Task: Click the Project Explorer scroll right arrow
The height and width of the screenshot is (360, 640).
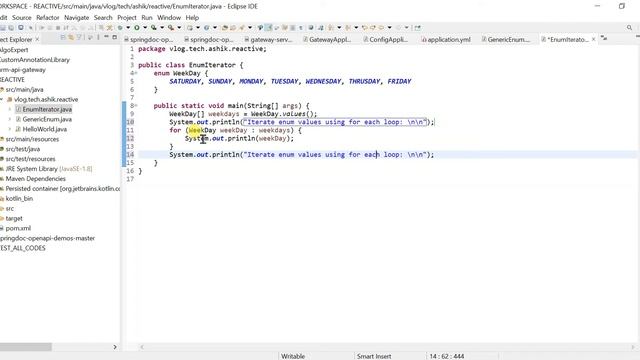Action: pos(115,347)
